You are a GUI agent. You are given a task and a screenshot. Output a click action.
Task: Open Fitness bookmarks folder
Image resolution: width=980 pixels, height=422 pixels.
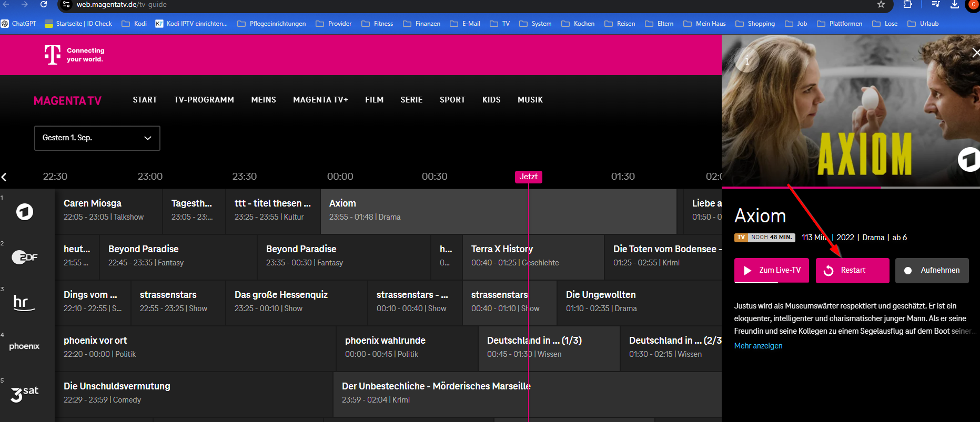pyautogui.click(x=377, y=24)
